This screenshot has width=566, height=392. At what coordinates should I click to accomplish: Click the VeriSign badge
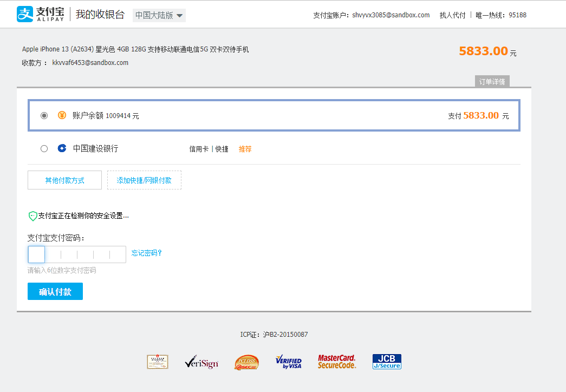point(201,362)
